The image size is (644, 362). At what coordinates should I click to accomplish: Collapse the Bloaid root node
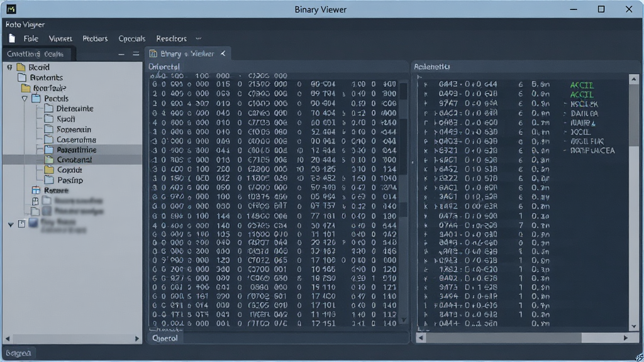coord(9,67)
